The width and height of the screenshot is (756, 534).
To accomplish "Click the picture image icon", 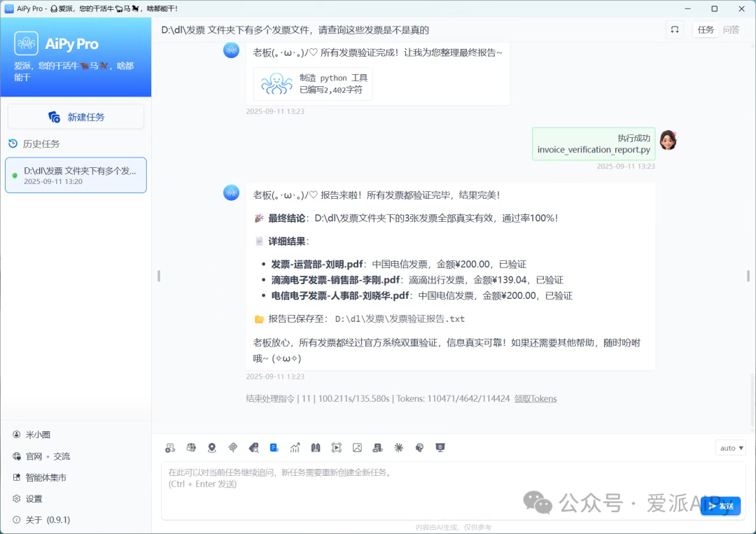I will 357,448.
